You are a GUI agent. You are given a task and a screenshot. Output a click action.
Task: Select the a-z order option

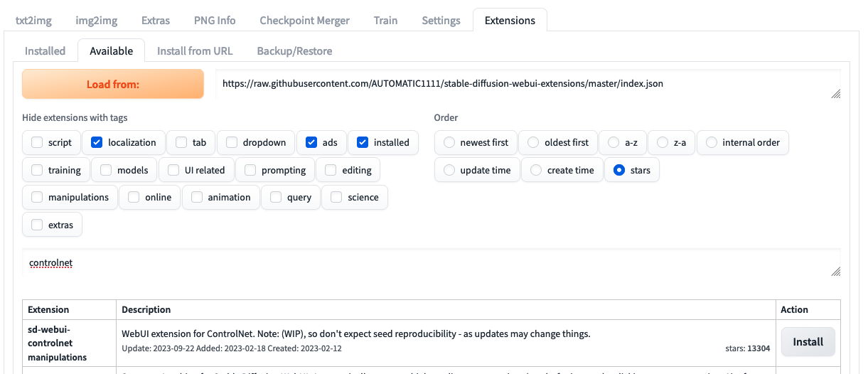click(614, 142)
